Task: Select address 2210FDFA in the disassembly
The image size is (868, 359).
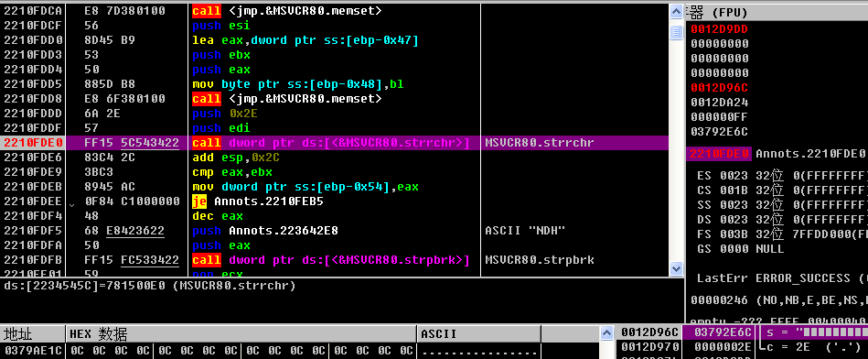Action: [x=33, y=245]
